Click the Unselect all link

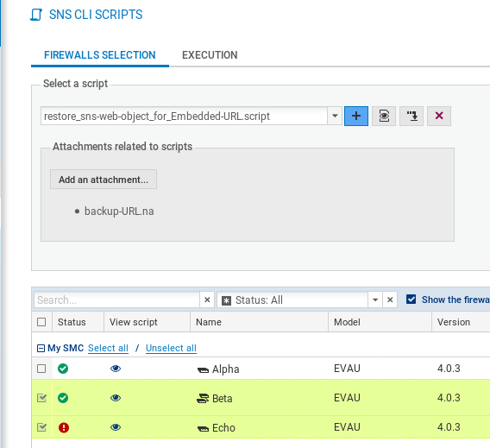coord(171,348)
